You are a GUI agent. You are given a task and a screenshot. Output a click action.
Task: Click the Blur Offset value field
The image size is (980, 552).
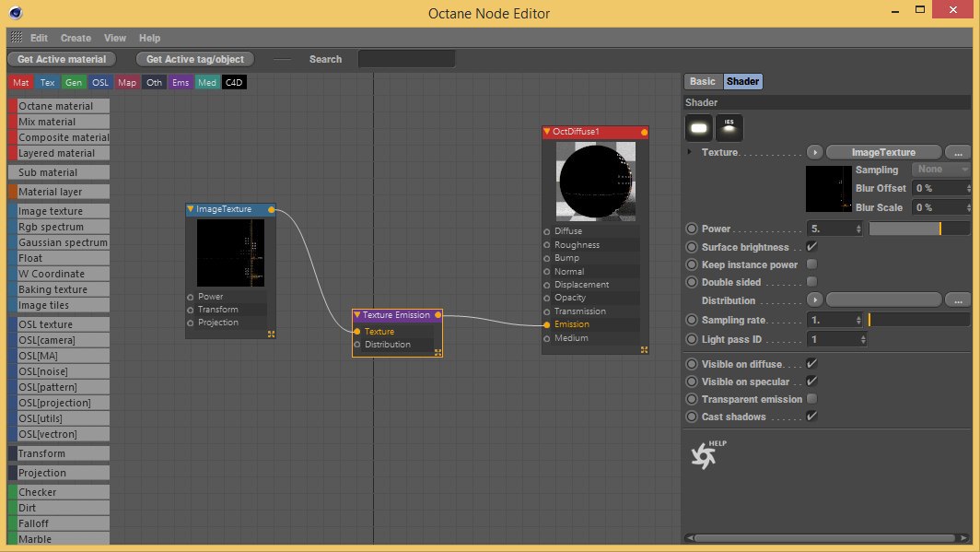coord(941,188)
